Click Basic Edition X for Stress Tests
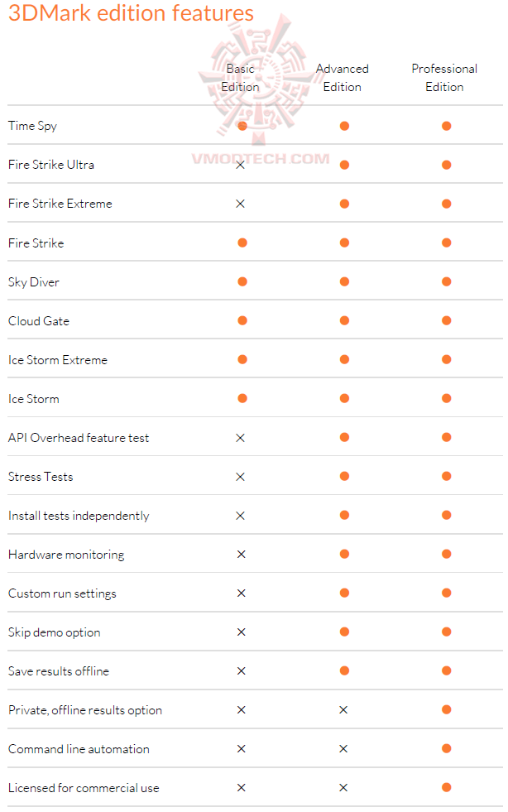The height and width of the screenshot is (812, 508). coord(241,477)
